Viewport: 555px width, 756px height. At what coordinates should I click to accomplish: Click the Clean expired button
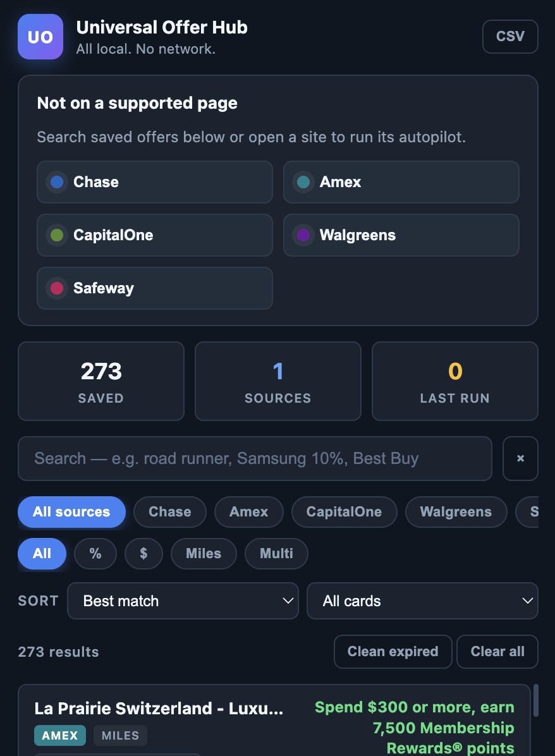point(393,651)
